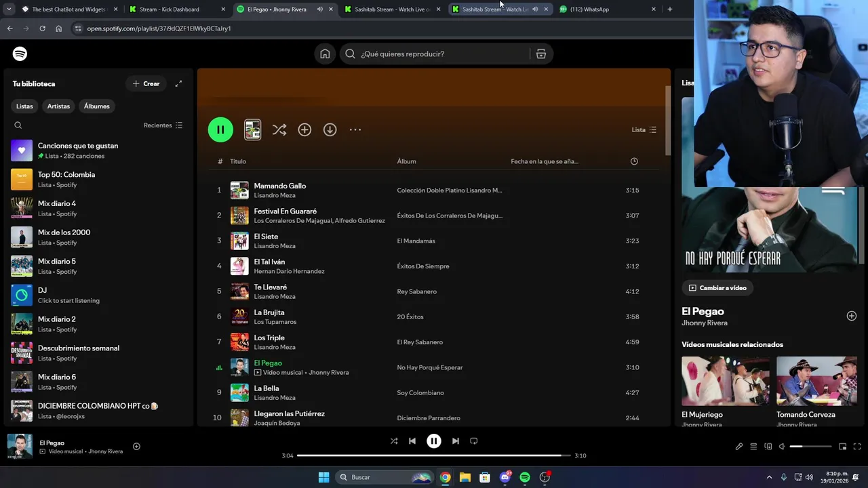The height and width of the screenshot is (488, 868).
Task: Add El Pegao to liked plus icon in side panel
Action: pos(851,316)
